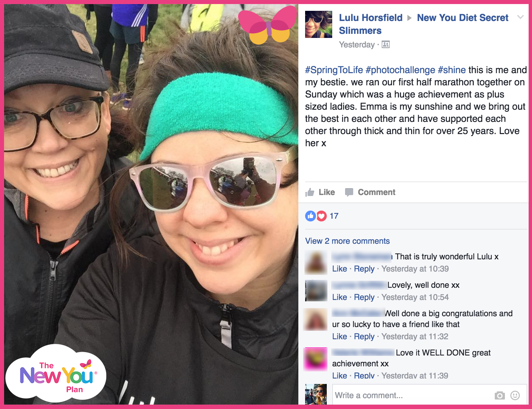Like the 'That is truly wonderful Lulu' comment
Viewport: 532px width, 409px height.
tap(340, 269)
